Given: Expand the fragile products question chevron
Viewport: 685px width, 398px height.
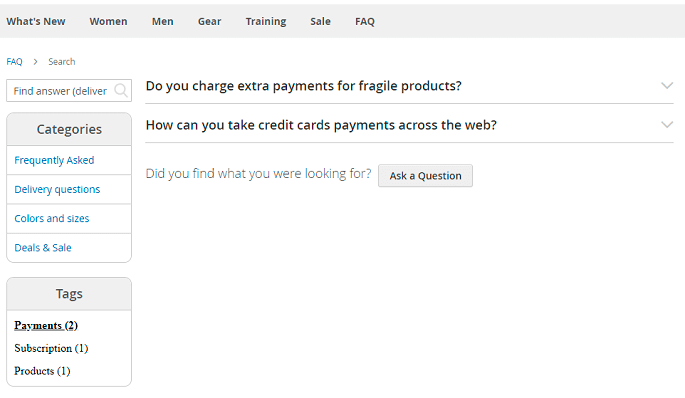Looking at the screenshot, I should tap(667, 86).
